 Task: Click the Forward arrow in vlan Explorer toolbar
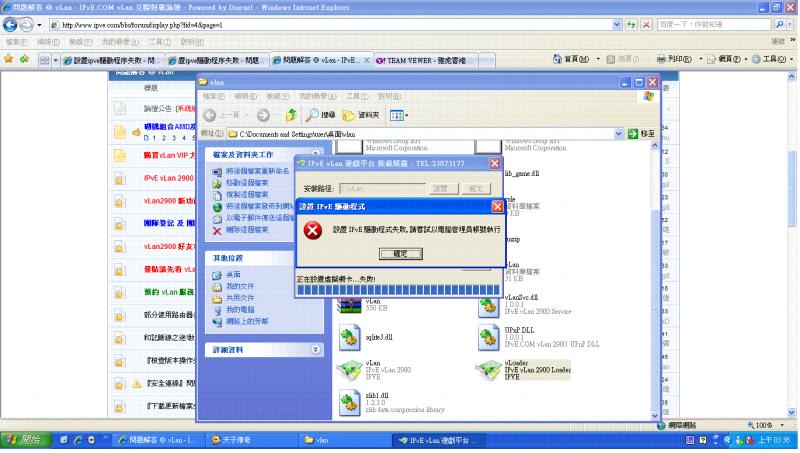click(x=263, y=115)
